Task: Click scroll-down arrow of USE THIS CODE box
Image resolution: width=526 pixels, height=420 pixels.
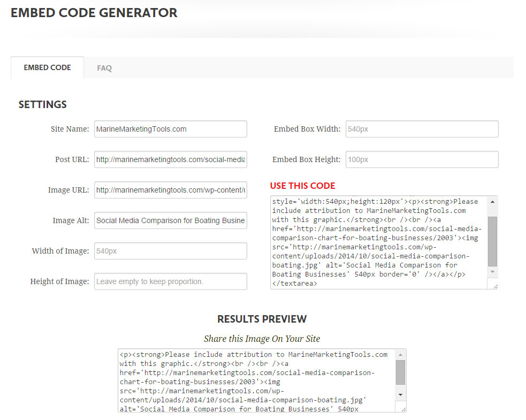Action: [x=492, y=272]
